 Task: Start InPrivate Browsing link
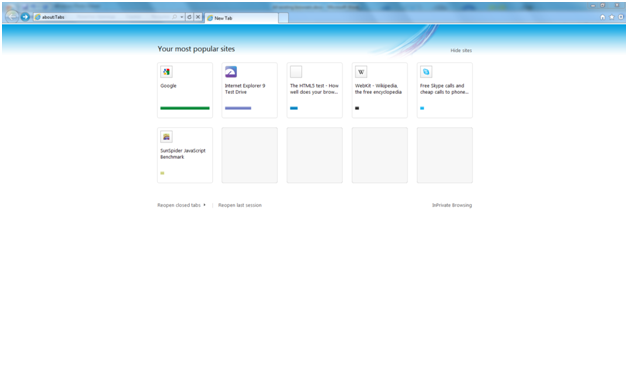(x=452, y=205)
